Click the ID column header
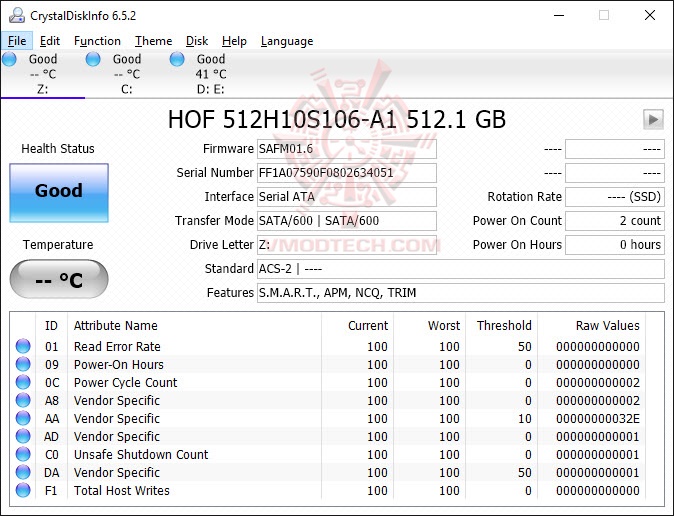The width and height of the screenshot is (674, 516). tap(51, 326)
